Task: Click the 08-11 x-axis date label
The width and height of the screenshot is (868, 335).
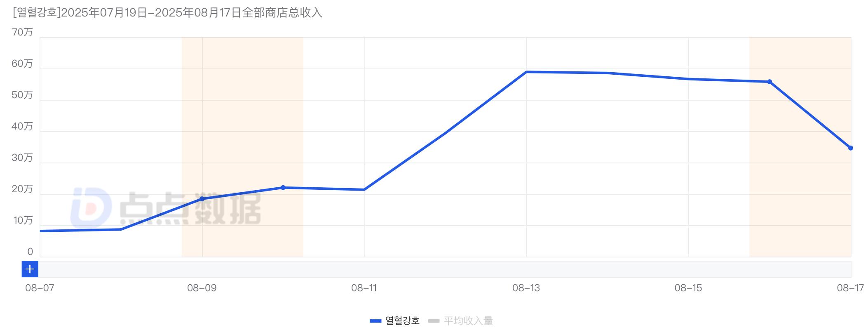Action: 364,288
